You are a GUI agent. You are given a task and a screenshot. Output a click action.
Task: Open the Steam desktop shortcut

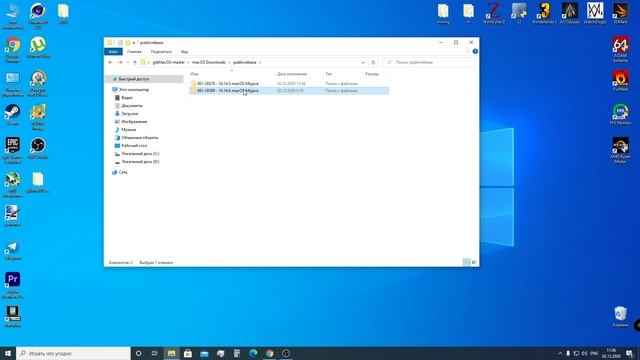(x=13, y=115)
